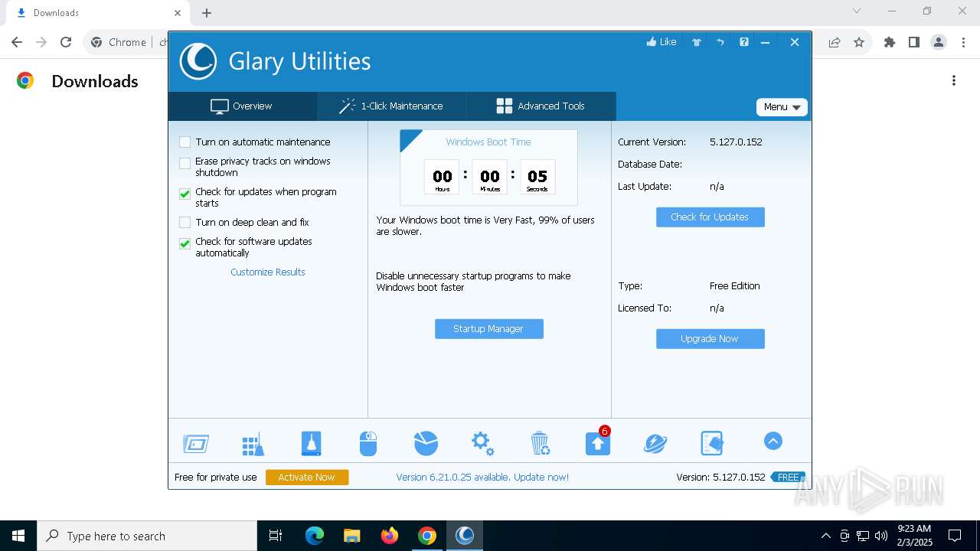980x551 pixels.
Task: Collapse the bottom toolbar with up-arrow icon
Action: click(x=773, y=441)
